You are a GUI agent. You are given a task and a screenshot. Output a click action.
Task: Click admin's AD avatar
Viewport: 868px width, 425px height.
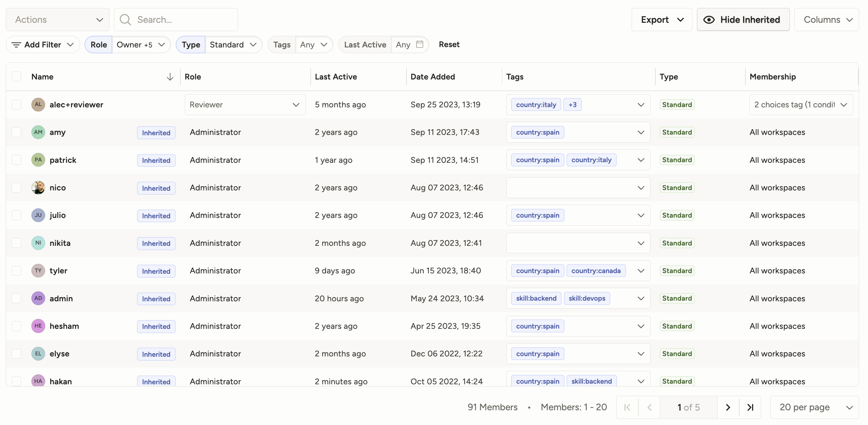[x=38, y=298]
